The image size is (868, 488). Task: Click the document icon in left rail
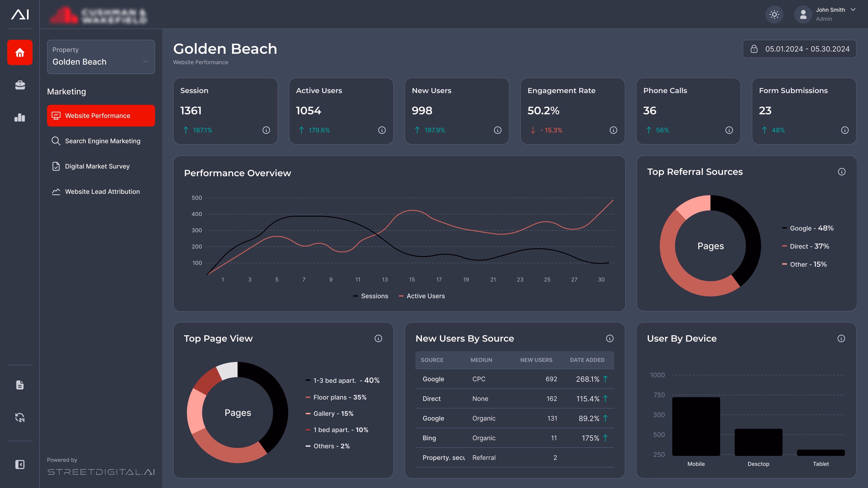coord(20,385)
